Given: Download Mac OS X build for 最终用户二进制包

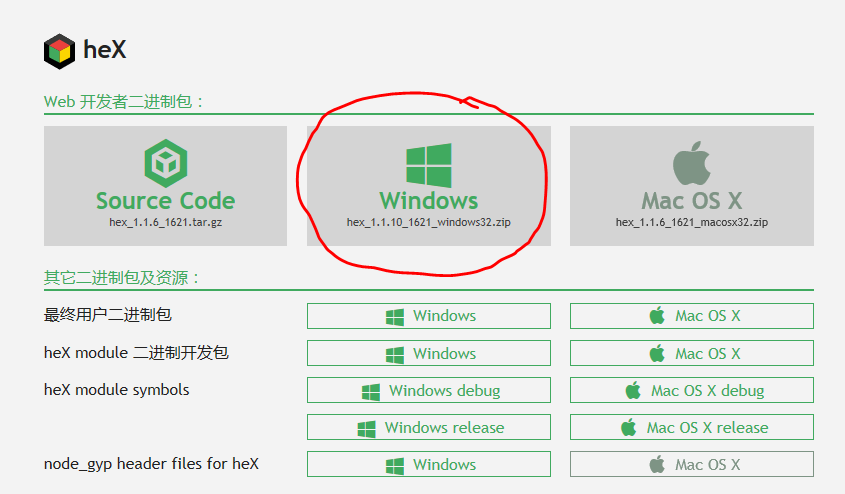Looking at the screenshot, I should click(692, 316).
